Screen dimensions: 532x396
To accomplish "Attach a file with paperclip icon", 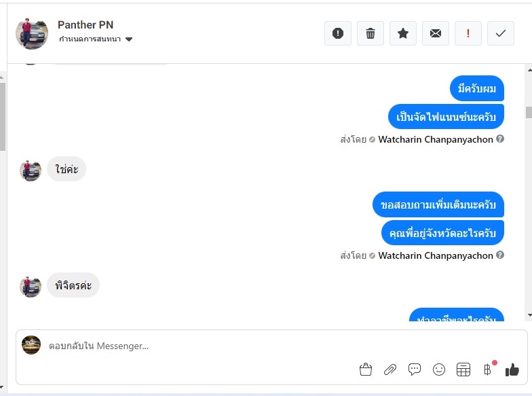I will click(x=389, y=370).
